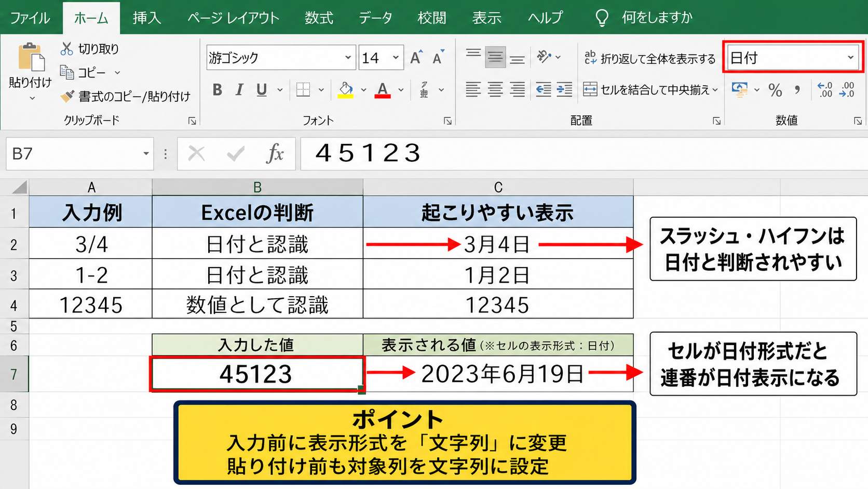This screenshot has height=489, width=868.
Task: Decrease font size with small A icon
Action: click(439, 58)
